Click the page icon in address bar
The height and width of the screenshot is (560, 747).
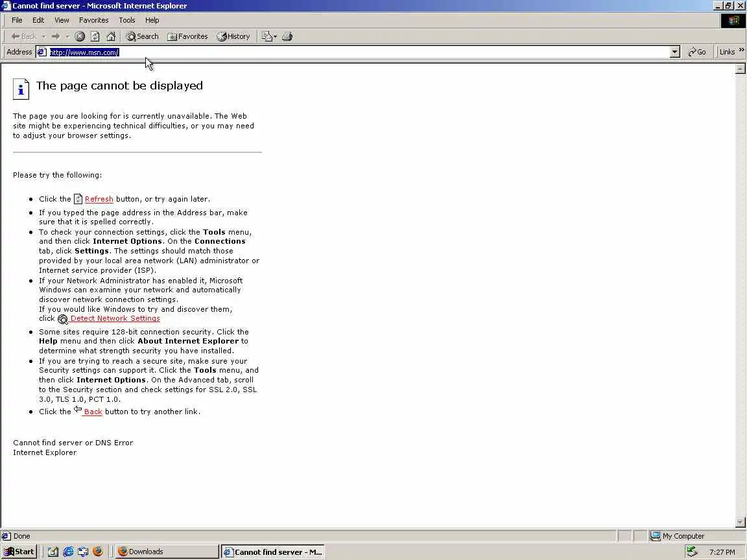[x=42, y=52]
